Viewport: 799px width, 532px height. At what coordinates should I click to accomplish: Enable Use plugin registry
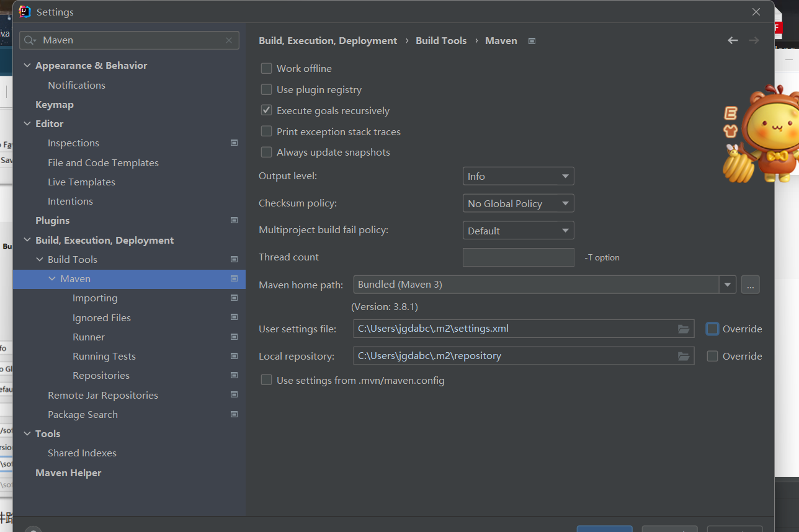tap(266, 89)
